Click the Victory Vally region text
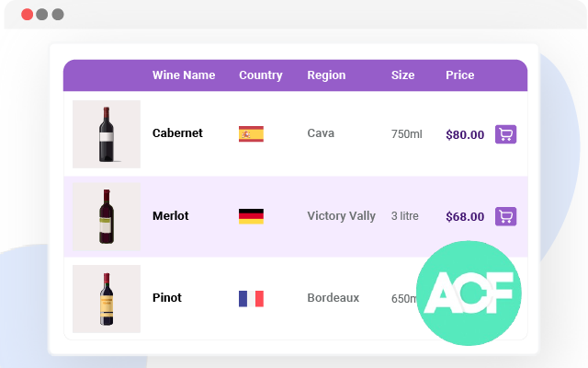 pos(341,216)
